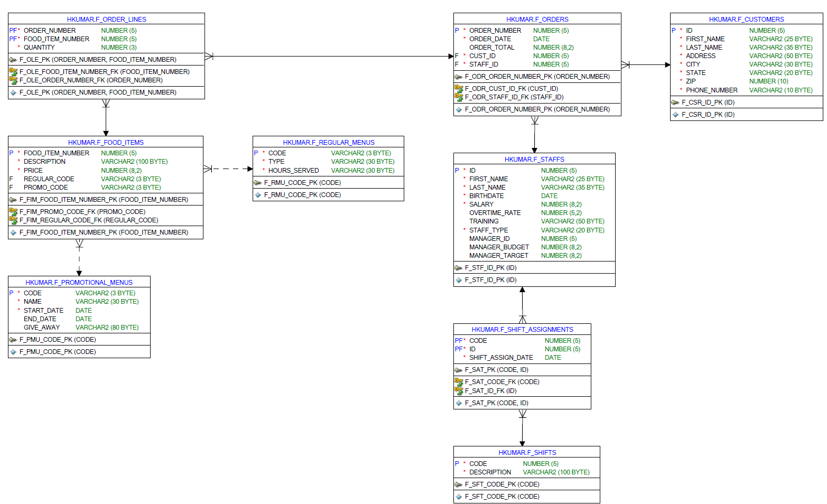This screenshot has height=504, width=827.
Task: Select the foreign key icon for F_OLE_ORDER_NUMBER_FK
Action: tap(13, 80)
